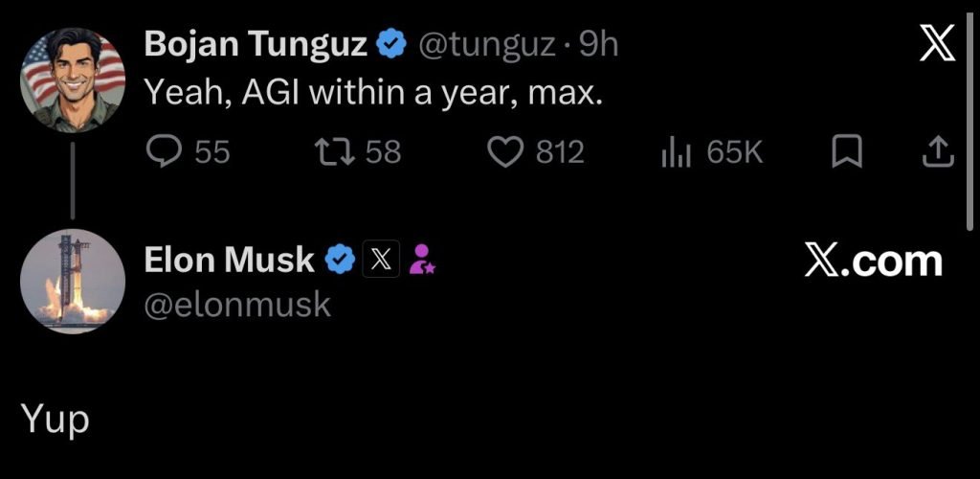Open the Elon Musk display name
This screenshot has width=980, height=479.
[x=230, y=260]
